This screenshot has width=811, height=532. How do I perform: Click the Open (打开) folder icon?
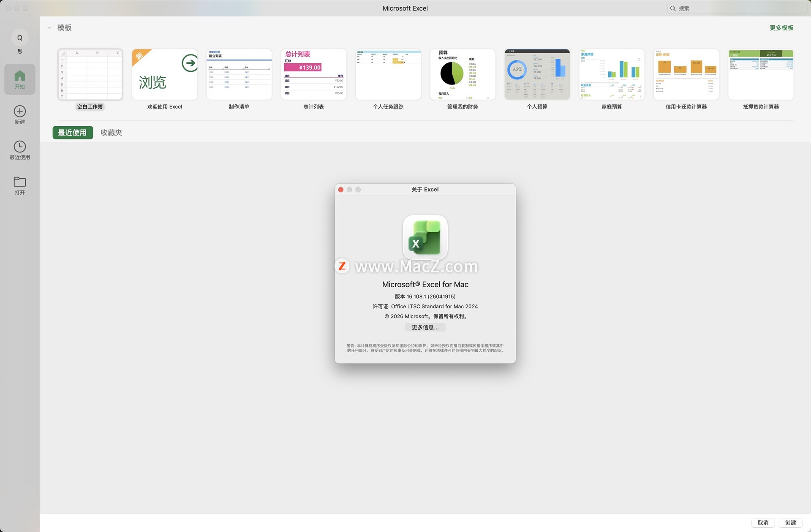pos(19,182)
